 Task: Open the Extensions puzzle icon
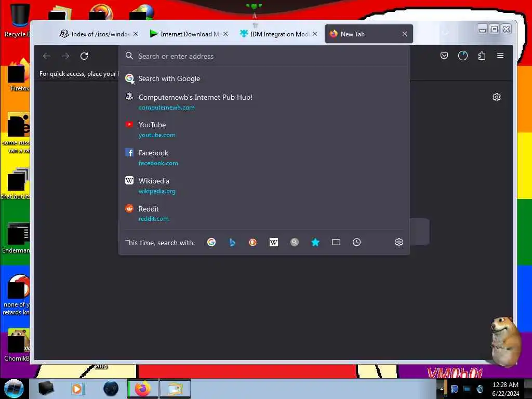point(482,56)
